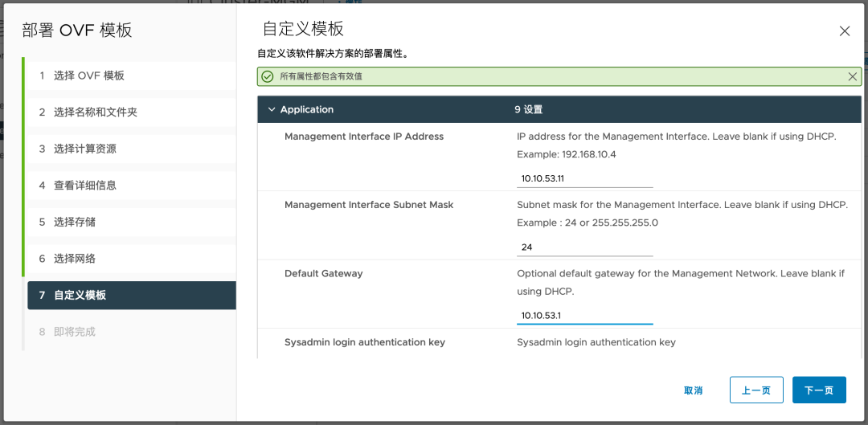Click the Sysadmin login authentication key label
The height and width of the screenshot is (425, 868).
pos(364,342)
